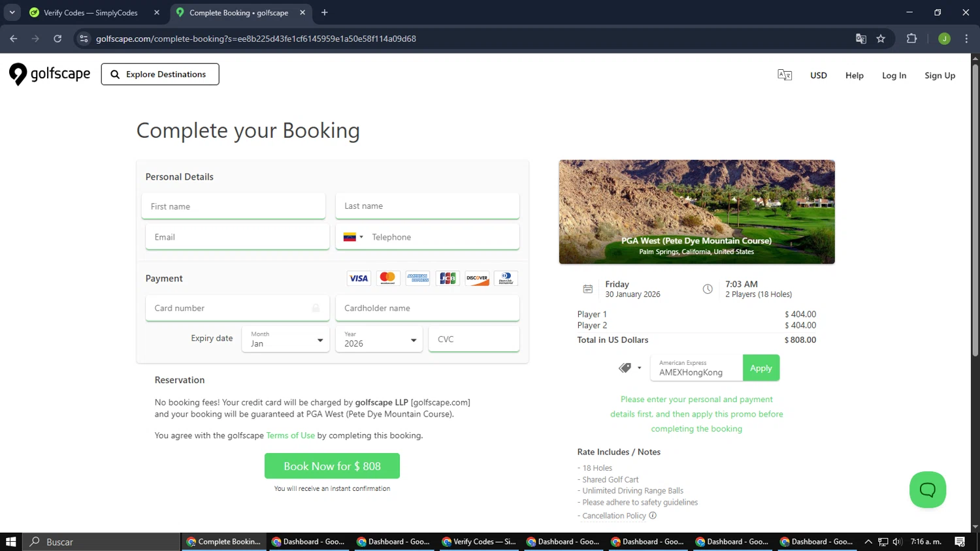Close the Complete Booking tab
Viewport: 980px width, 551px height.
[x=302, y=12]
